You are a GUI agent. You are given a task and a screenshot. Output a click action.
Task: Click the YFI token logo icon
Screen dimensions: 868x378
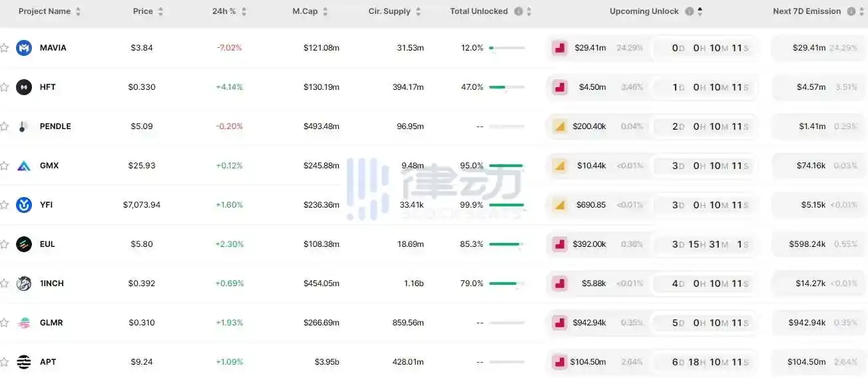[24, 205]
